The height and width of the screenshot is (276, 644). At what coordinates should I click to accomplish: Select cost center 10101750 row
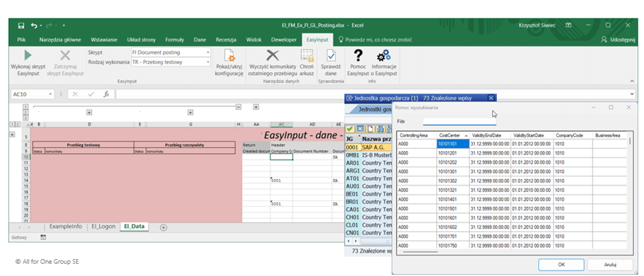[512, 245]
